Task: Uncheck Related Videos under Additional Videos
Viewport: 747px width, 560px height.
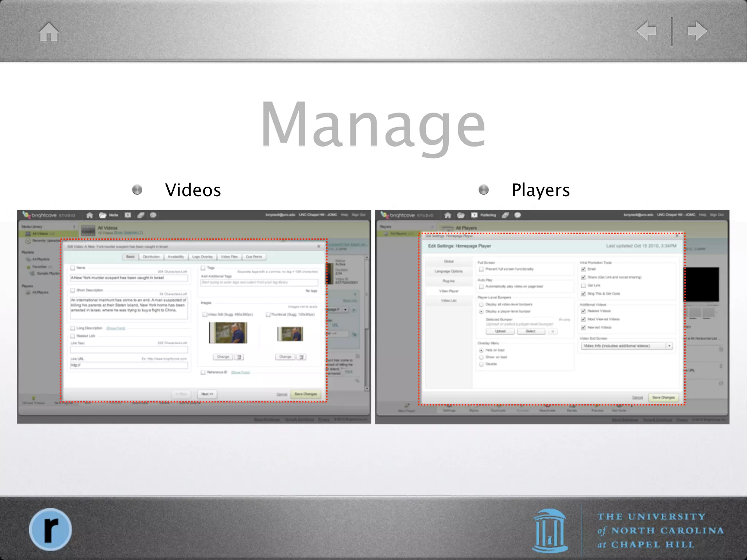Action: [x=584, y=311]
